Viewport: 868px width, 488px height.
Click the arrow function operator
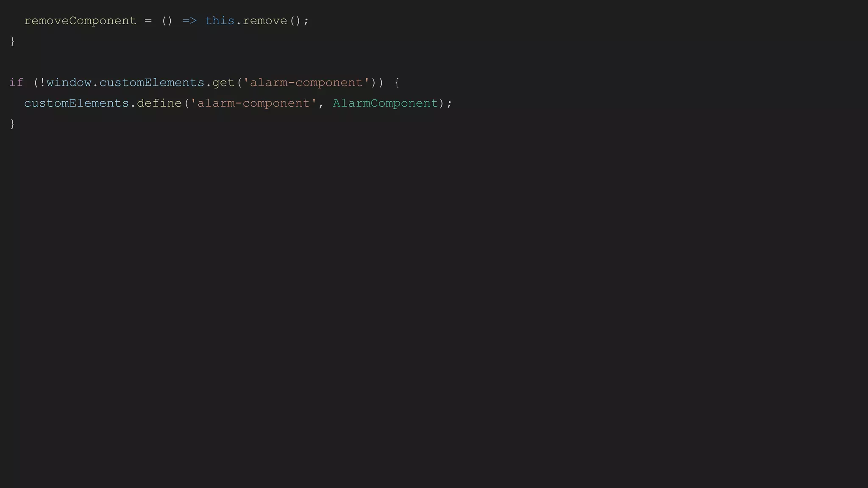point(189,21)
